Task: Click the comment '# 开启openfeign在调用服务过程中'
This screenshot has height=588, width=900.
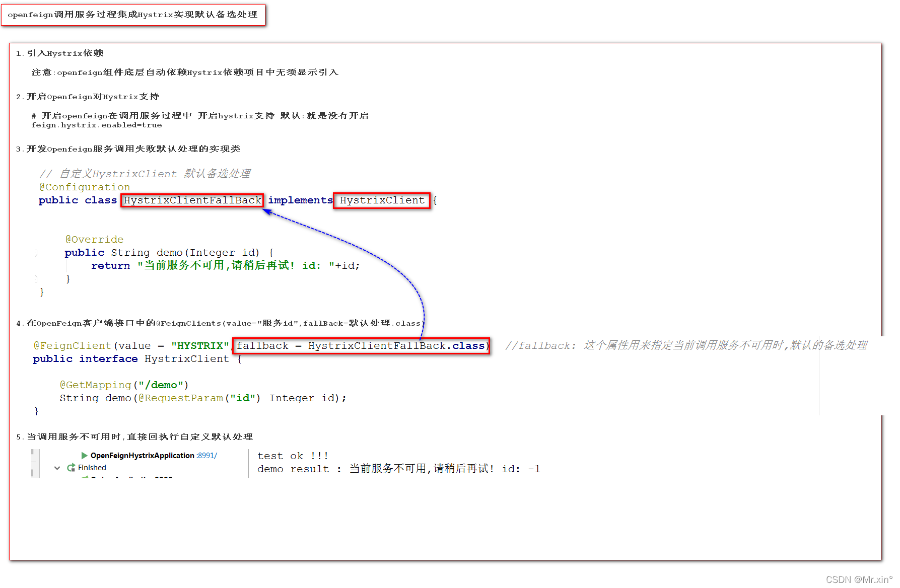Action: pos(111,116)
